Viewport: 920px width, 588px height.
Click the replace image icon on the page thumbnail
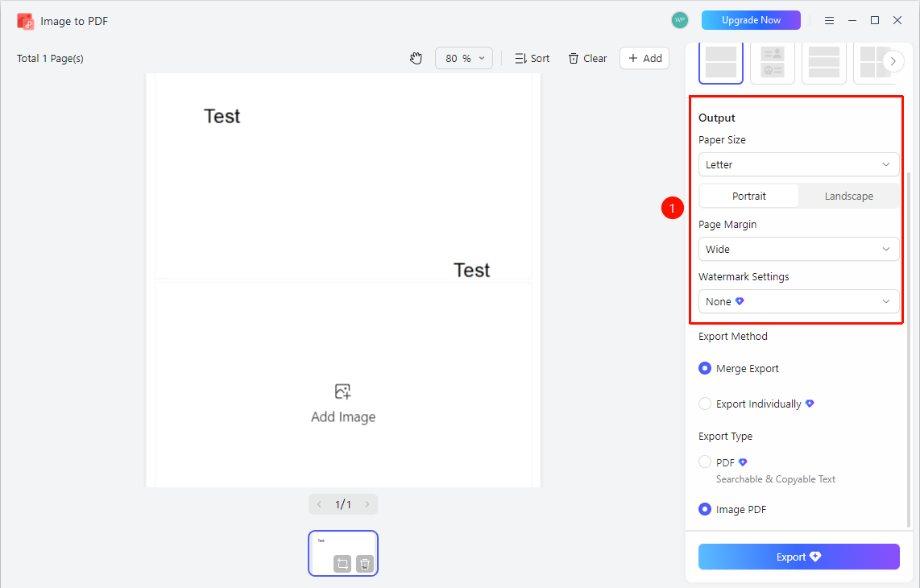342,563
